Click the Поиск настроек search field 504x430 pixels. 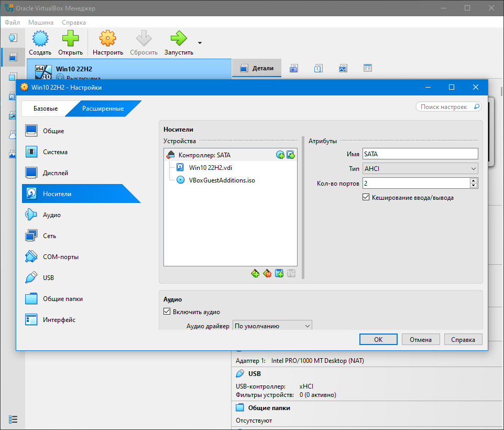448,107
